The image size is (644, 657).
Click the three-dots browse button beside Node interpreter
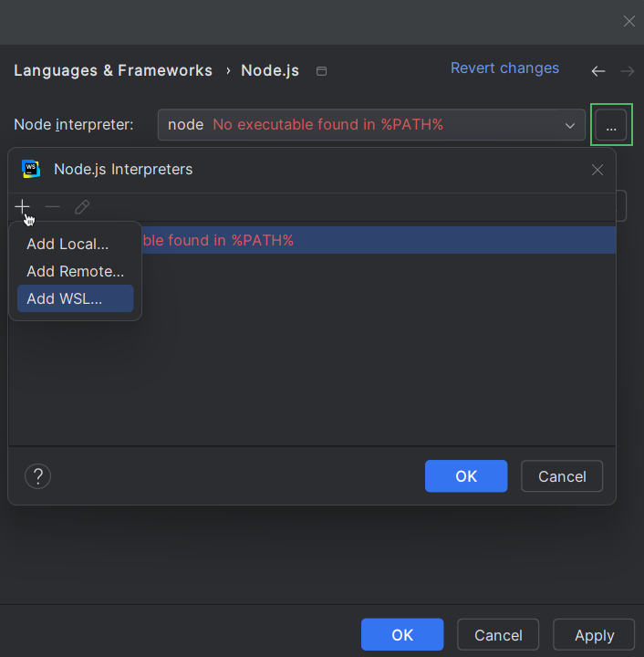click(x=611, y=125)
